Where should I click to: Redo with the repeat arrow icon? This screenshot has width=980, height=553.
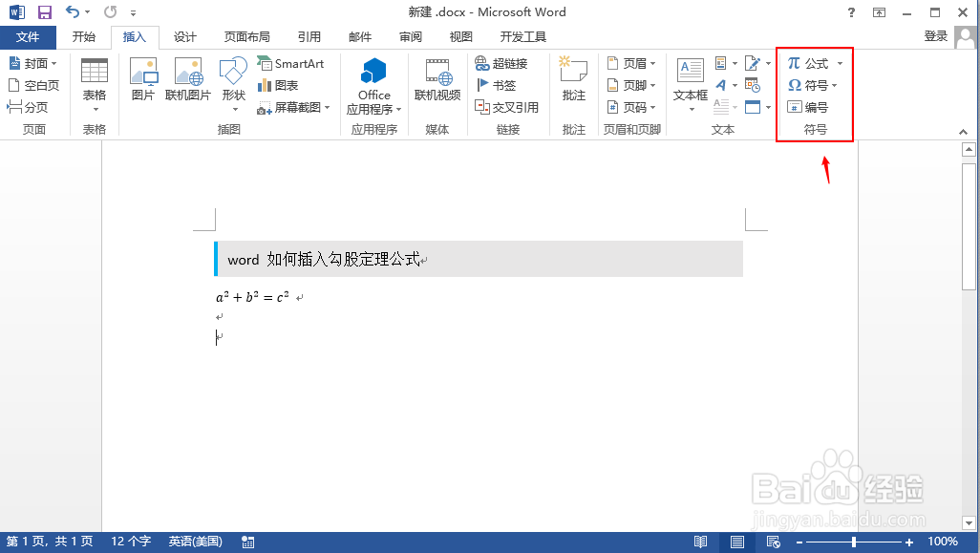click(110, 11)
